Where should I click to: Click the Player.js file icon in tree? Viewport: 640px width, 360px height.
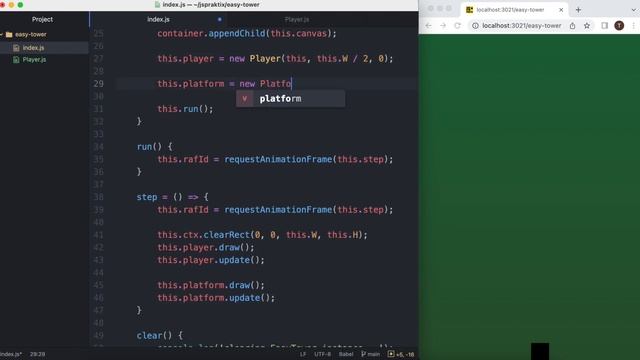[x=16, y=60]
